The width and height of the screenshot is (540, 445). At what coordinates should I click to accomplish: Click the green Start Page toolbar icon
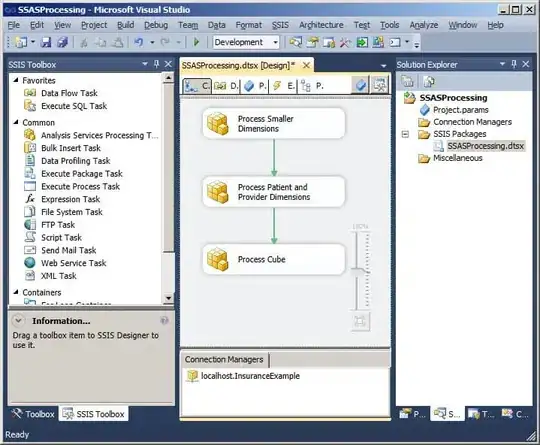pyautogui.click(x=362, y=42)
